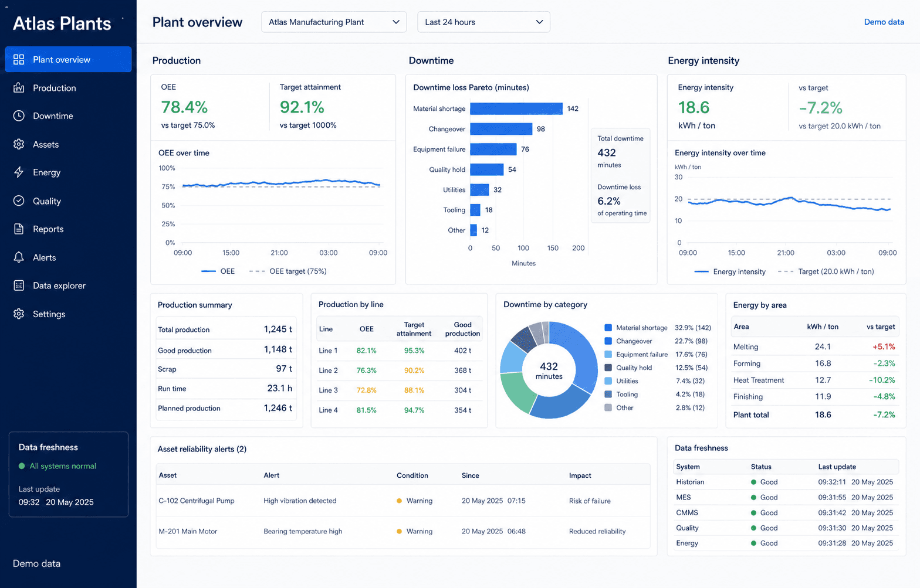Viewport: 920px width, 588px height.
Task: Click the Utilities legend color swatch
Action: point(608,381)
